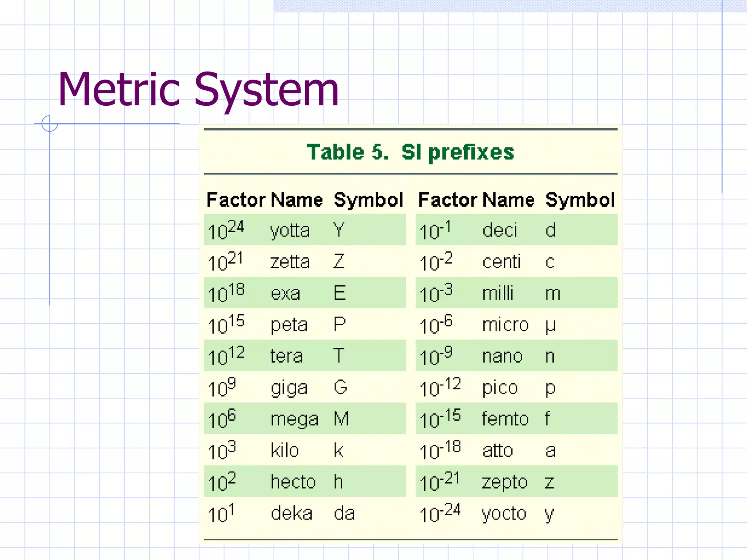Click the 'giga' prefix name
Viewport: 747px width, 560px height.
(x=289, y=388)
